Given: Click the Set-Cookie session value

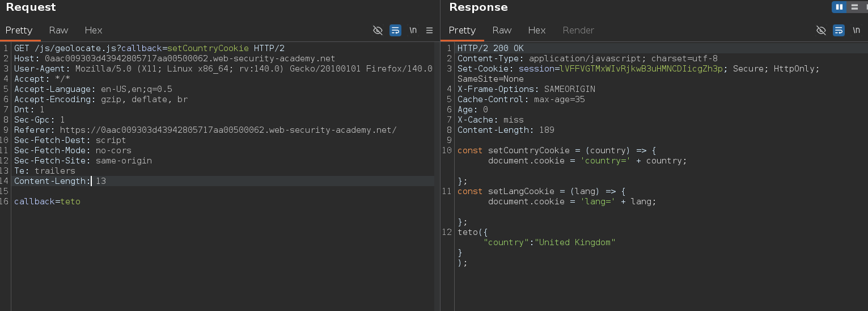Looking at the screenshot, I should coord(641,69).
